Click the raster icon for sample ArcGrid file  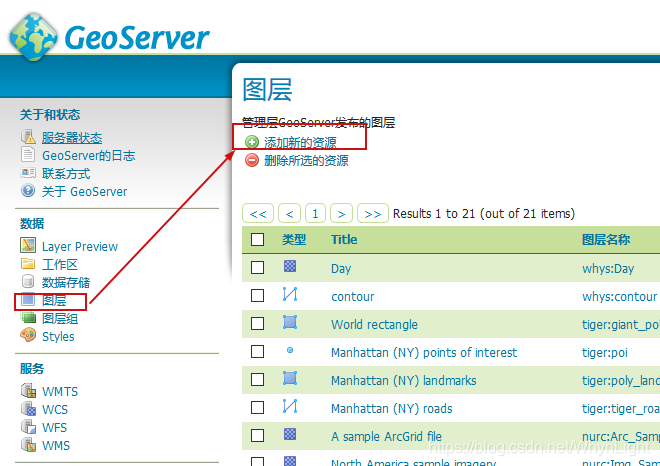[x=290, y=434]
